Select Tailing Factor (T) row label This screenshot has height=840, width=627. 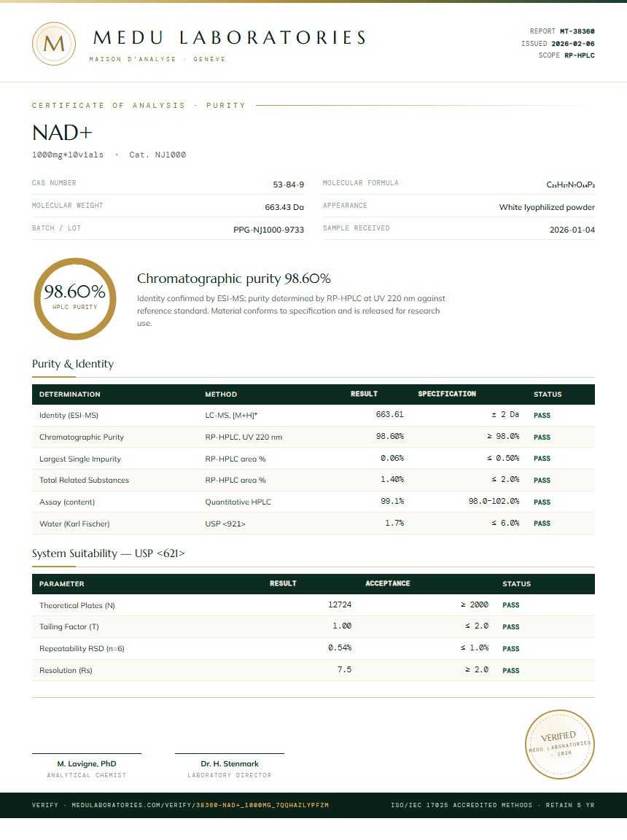click(69, 627)
